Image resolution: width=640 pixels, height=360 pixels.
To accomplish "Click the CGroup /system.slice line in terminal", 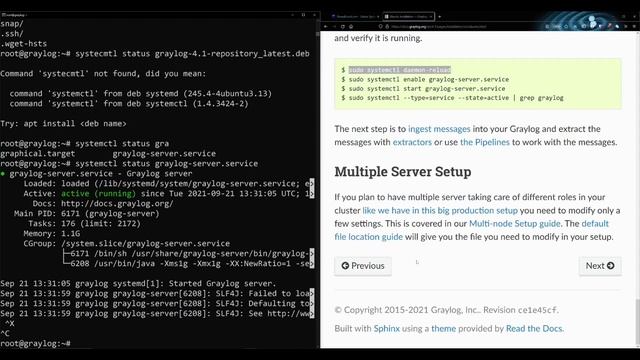I will coord(127,244).
